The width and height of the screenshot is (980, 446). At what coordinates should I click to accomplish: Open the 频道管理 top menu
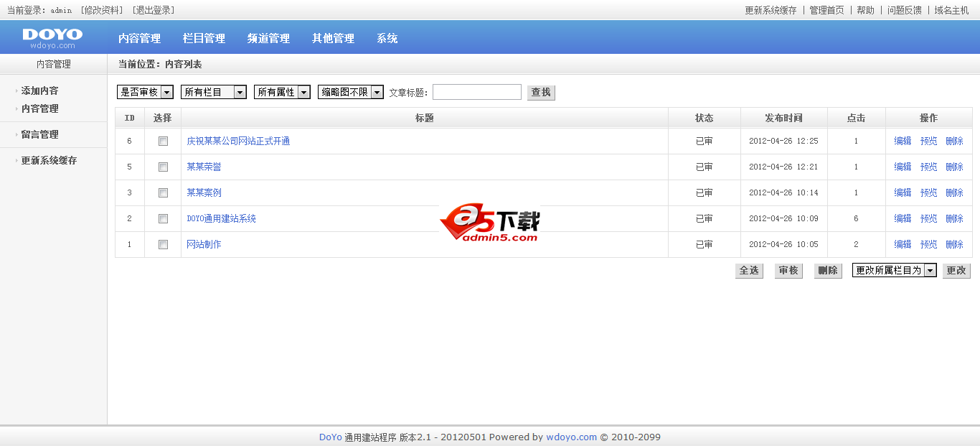[x=268, y=38]
